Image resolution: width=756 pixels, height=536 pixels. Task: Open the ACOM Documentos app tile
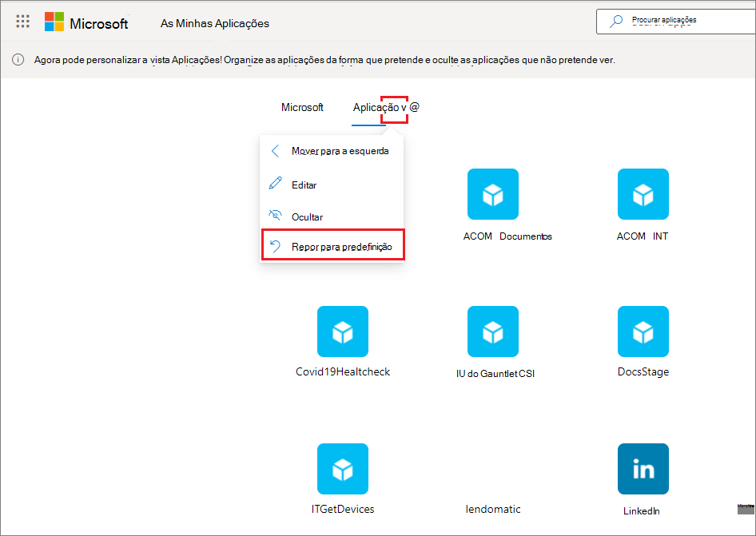[493, 194]
